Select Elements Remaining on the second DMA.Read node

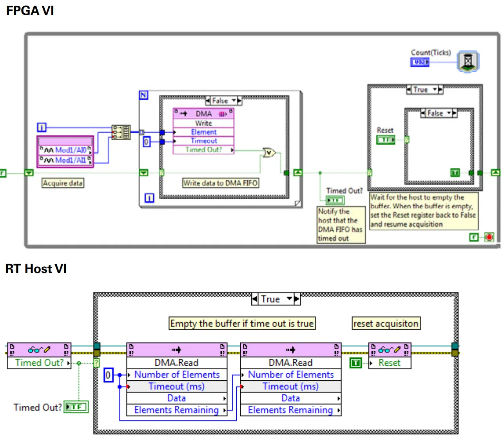click(291, 410)
